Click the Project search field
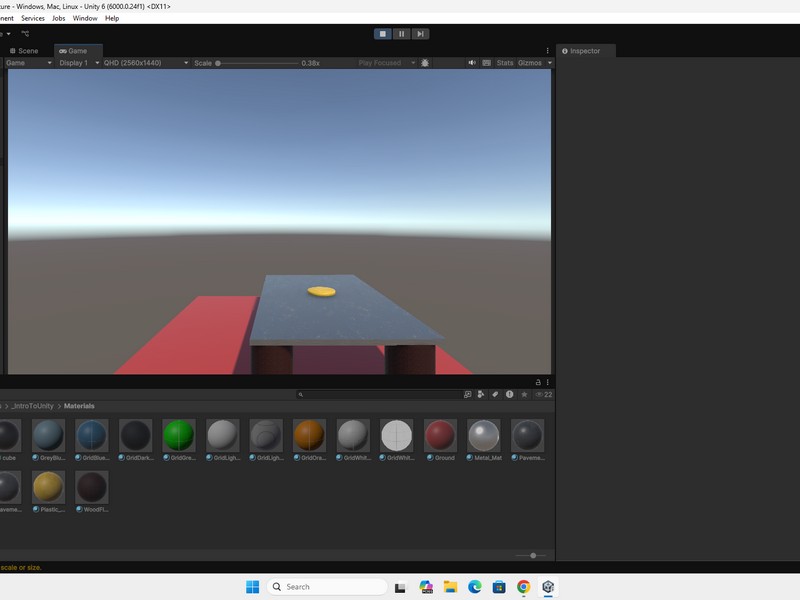The width and height of the screenshot is (800, 600). (380, 395)
